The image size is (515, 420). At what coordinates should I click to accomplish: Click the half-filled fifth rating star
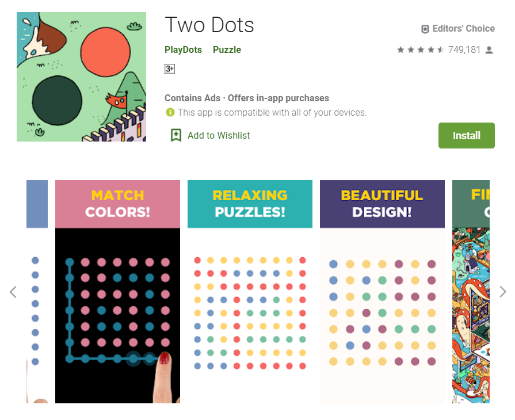coord(440,50)
